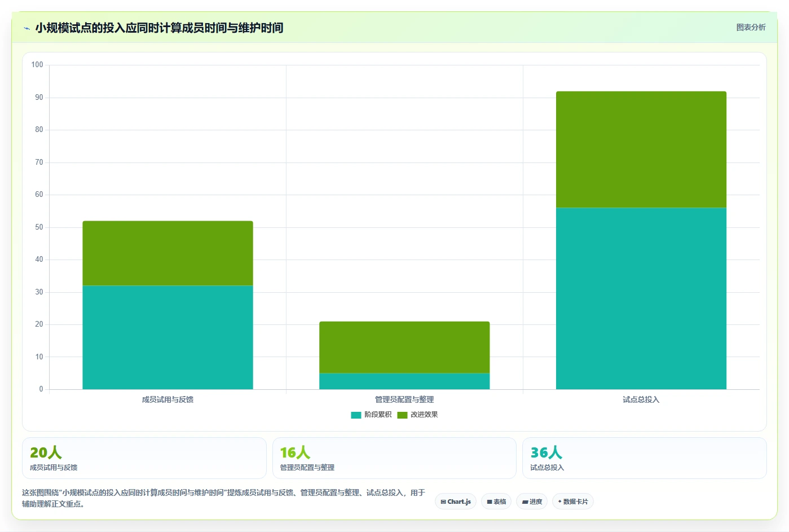Open the 16人 管理员配置与整理 card
Image resolution: width=789 pixels, height=532 pixels.
point(394,458)
